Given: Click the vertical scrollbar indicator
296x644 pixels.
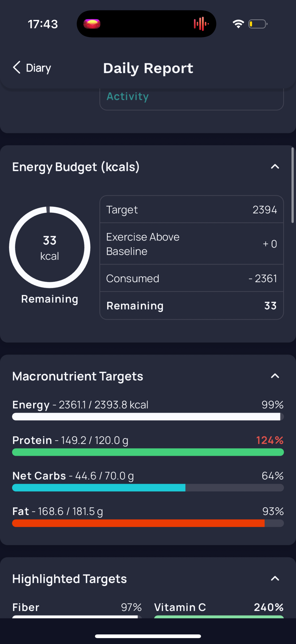Looking at the screenshot, I should click(293, 185).
